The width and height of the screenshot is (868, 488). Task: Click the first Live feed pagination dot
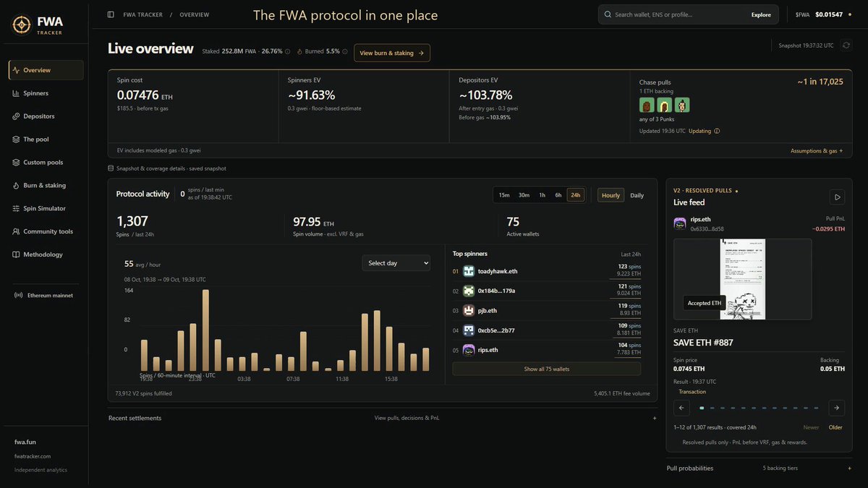pyautogui.click(x=701, y=408)
